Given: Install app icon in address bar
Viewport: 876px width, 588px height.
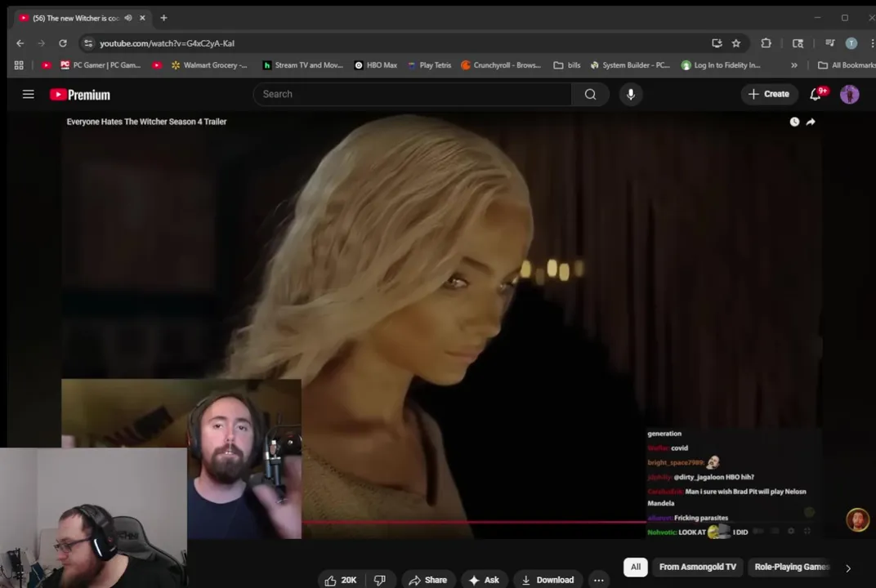Looking at the screenshot, I should click(717, 43).
